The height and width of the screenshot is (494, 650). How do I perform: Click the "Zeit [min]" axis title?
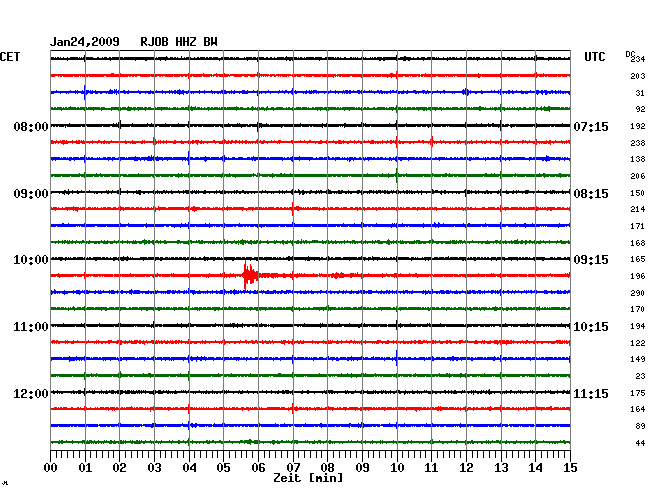click(x=308, y=478)
